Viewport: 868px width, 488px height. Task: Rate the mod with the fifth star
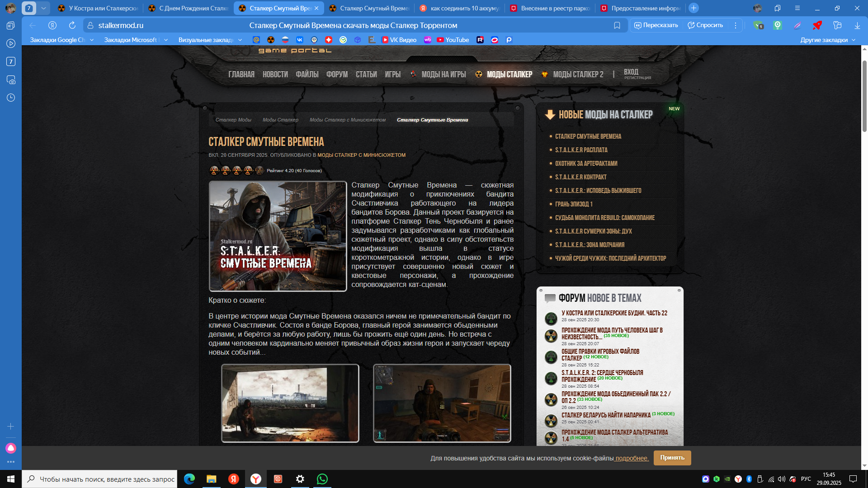[259, 170]
